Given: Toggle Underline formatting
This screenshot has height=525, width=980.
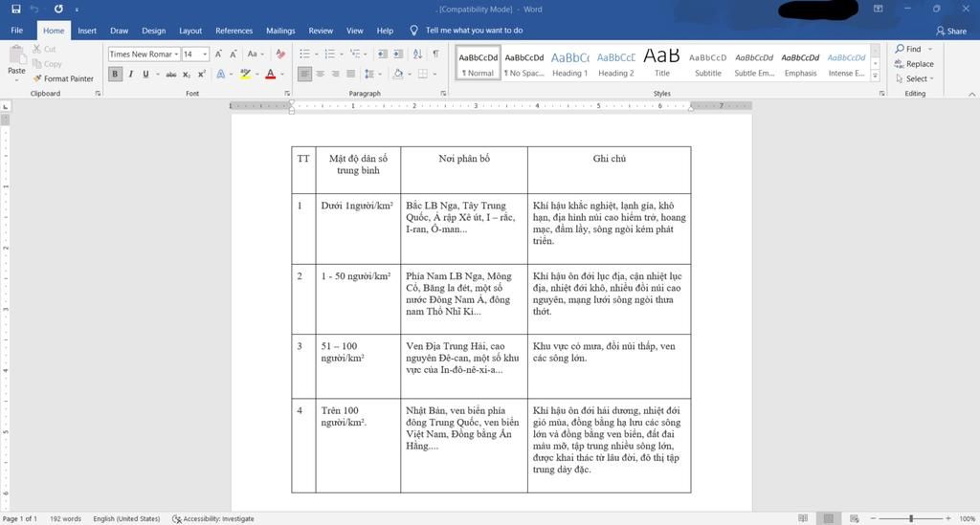Looking at the screenshot, I should (145, 75).
